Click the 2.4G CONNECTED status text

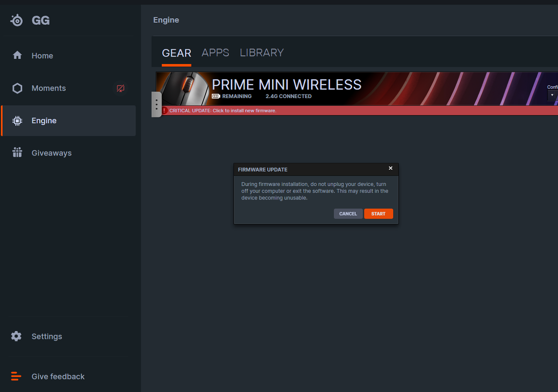point(289,96)
